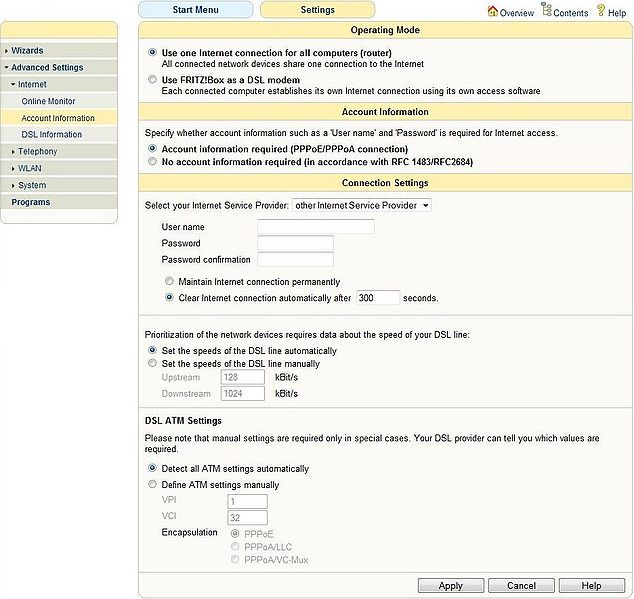Click the disconnect seconds field showing 300
The image size is (634, 599).
tap(378, 298)
